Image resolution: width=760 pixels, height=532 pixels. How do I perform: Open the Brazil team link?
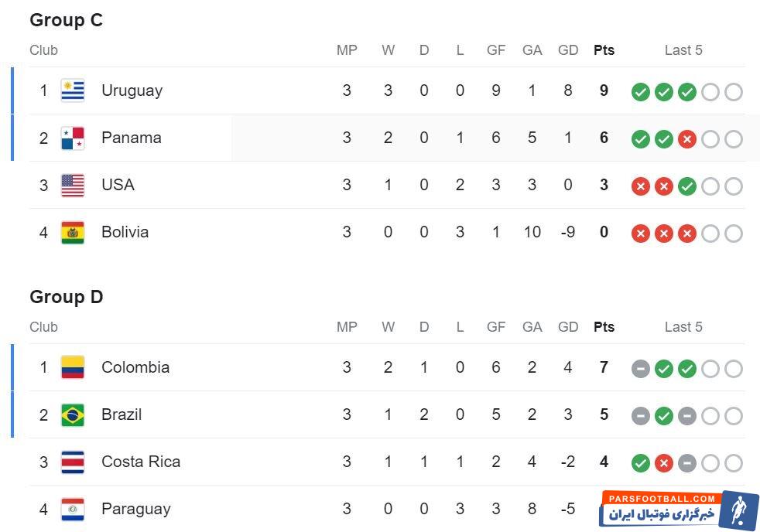point(122,415)
